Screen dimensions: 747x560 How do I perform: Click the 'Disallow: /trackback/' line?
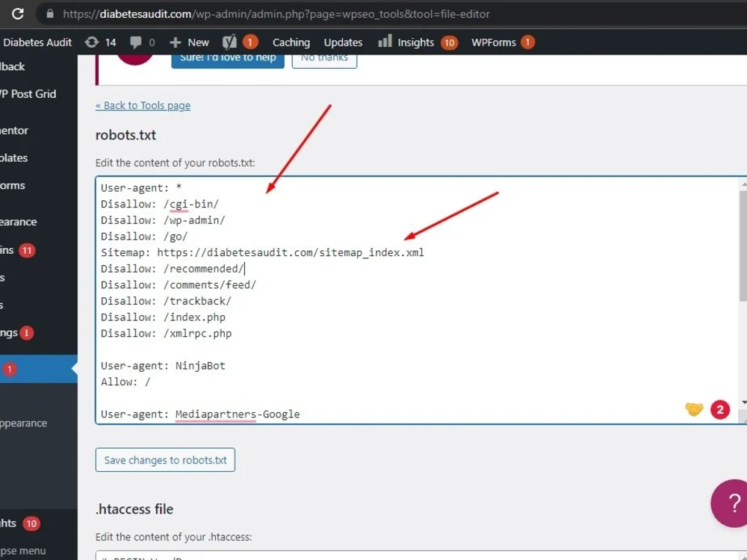click(x=167, y=301)
